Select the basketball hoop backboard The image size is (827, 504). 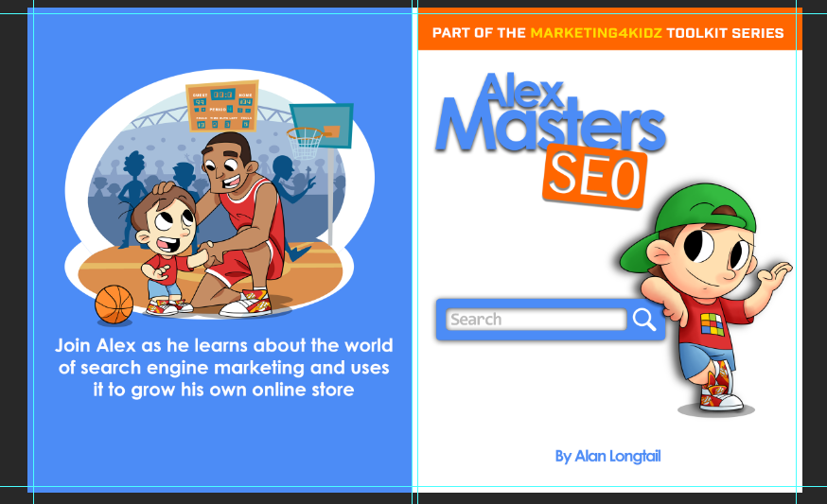322,126
